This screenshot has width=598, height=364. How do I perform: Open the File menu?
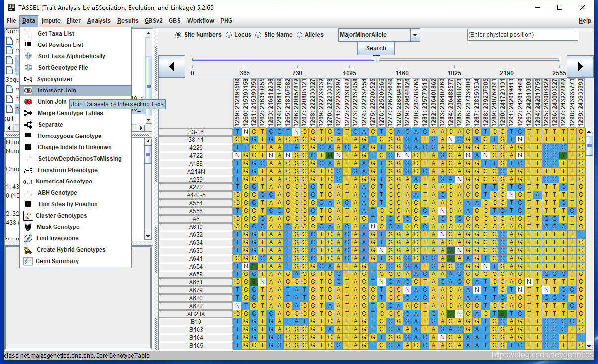(11, 21)
